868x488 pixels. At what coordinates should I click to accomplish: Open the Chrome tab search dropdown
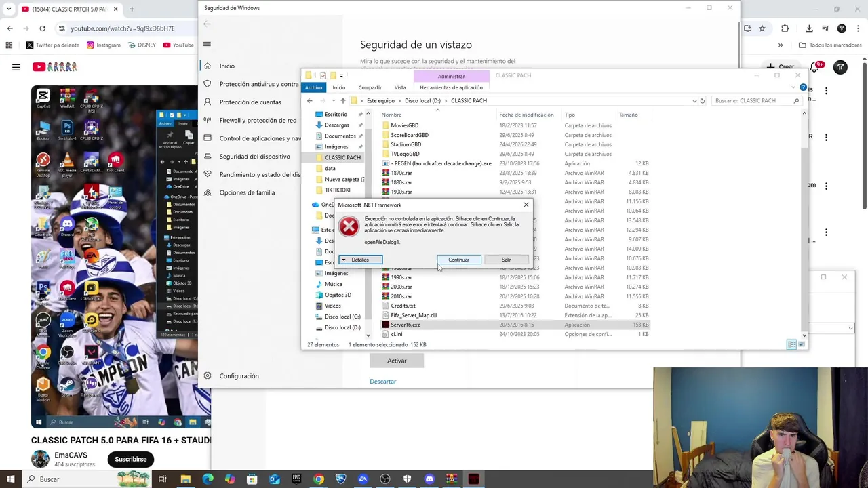pos(9,9)
